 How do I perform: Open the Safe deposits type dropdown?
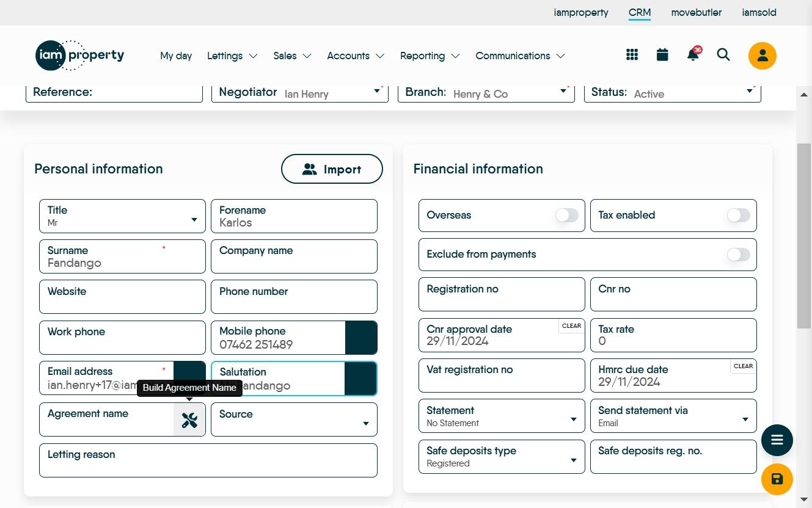click(x=502, y=457)
